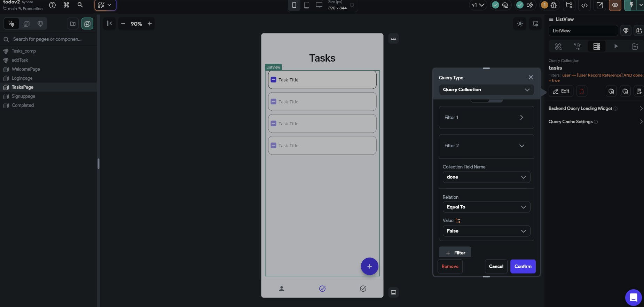644x307 pixels.
Task: Switch the canvas to desktop device
Action: 319,5
